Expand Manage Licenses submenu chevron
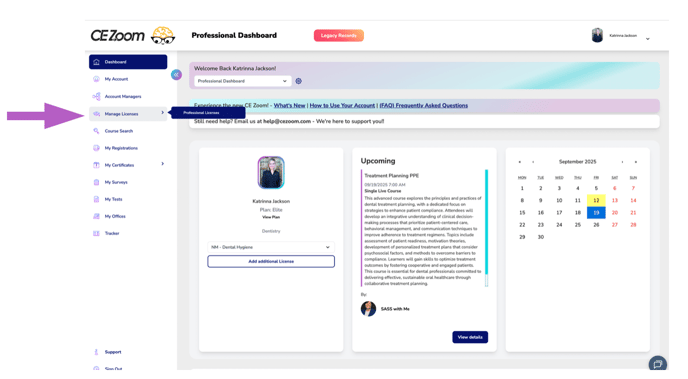The height and width of the screenshot is (379, 688). tap(162, 113)
